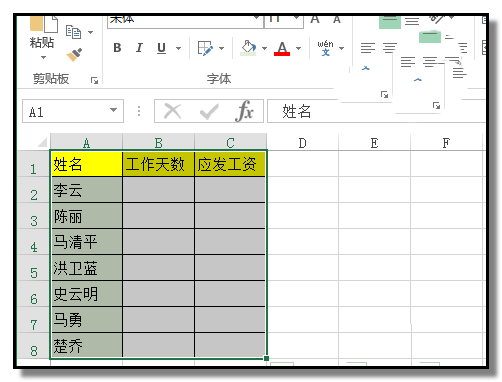Click the formula bar showing 姓名

376,111
